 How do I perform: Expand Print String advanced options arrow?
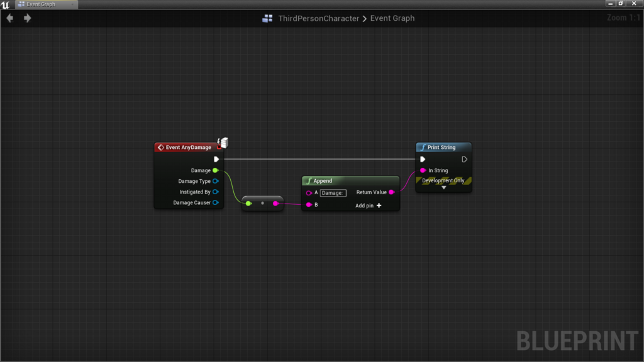click(443, 187)
